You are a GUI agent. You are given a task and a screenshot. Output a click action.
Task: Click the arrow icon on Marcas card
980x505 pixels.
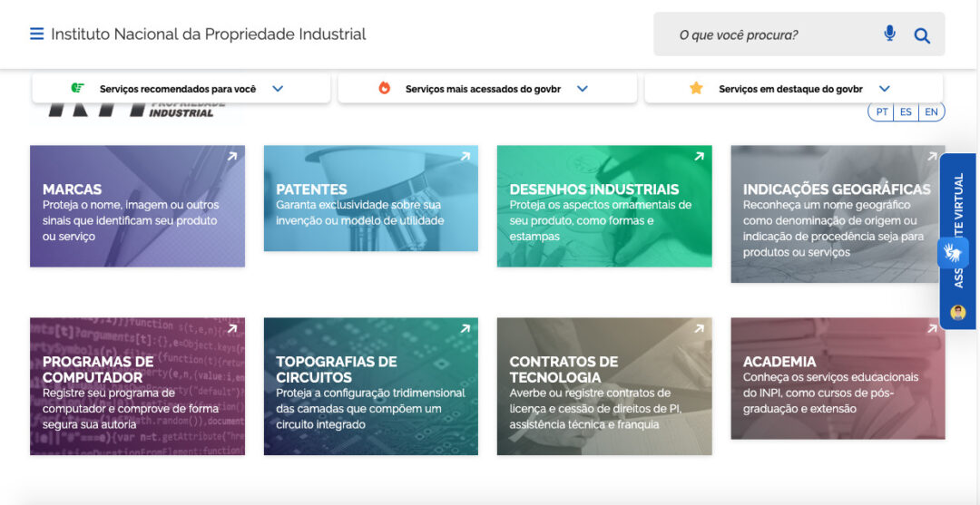point(231,157)
